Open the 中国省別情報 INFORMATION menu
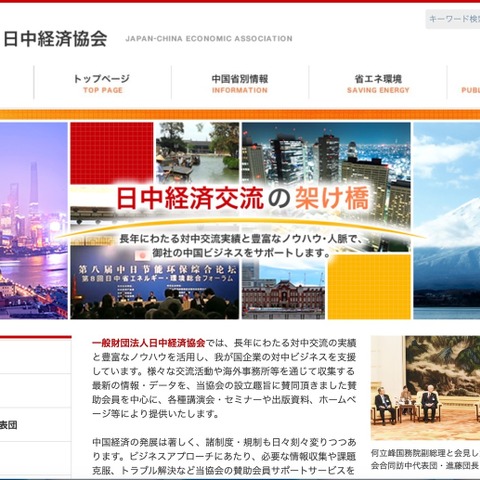 (240, 83)
